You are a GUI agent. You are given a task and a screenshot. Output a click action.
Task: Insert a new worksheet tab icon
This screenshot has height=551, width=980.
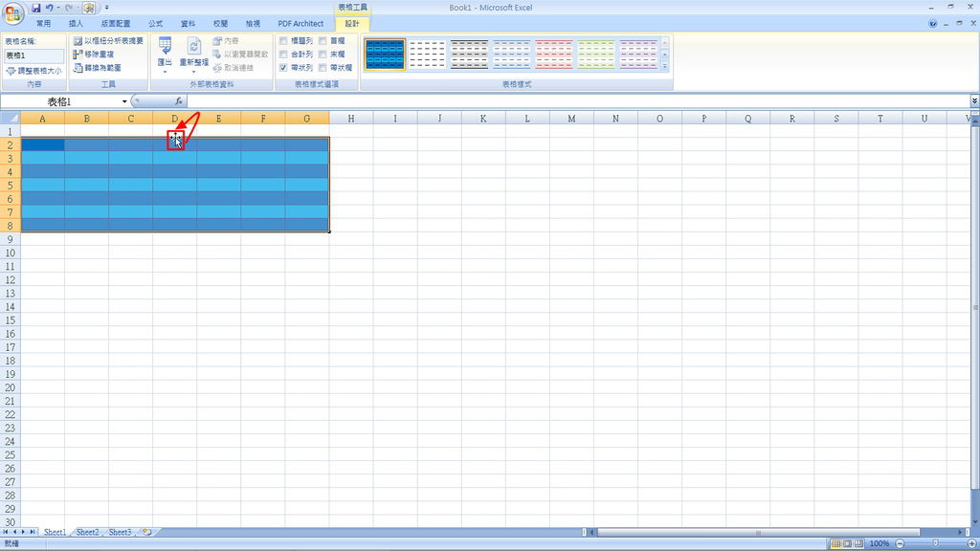click(146, 532)
